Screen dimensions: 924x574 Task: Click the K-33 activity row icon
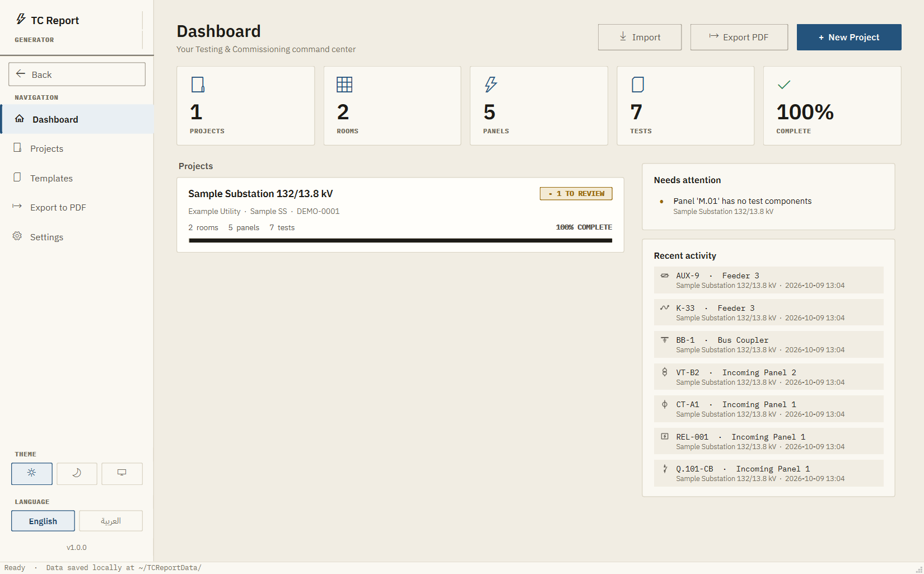click(665, 307)
